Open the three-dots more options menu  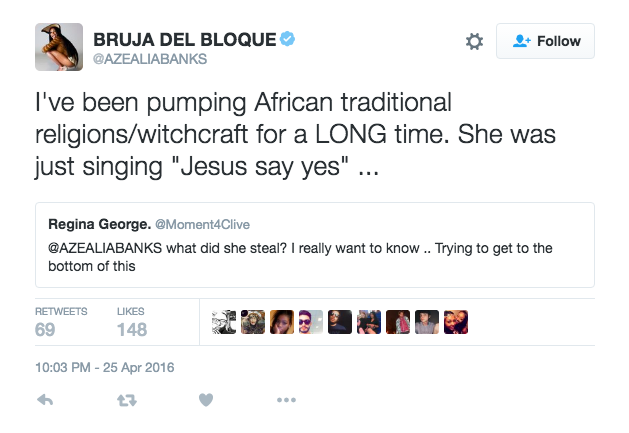coord(286,399)
